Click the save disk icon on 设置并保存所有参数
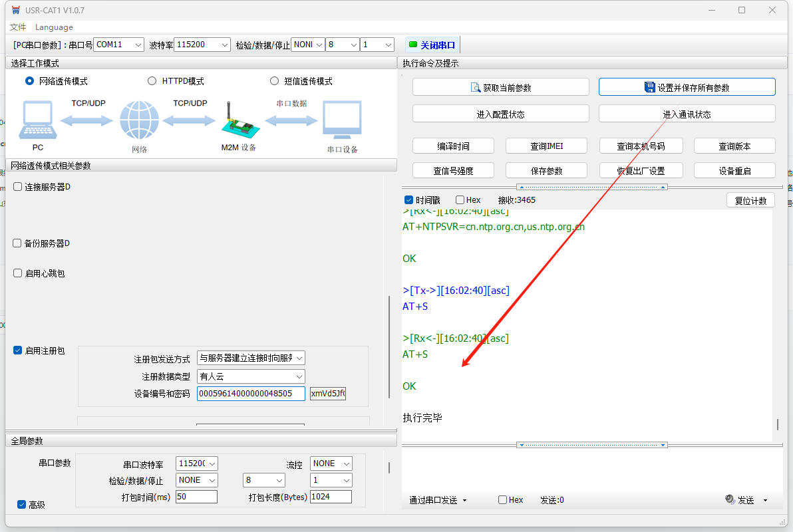Screen dimensions: 793x532 (649, 87)
